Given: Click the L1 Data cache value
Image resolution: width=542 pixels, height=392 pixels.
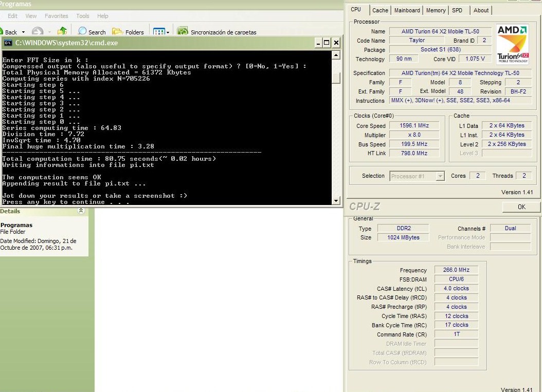Looking at the screenshot, I should point(507,126).
